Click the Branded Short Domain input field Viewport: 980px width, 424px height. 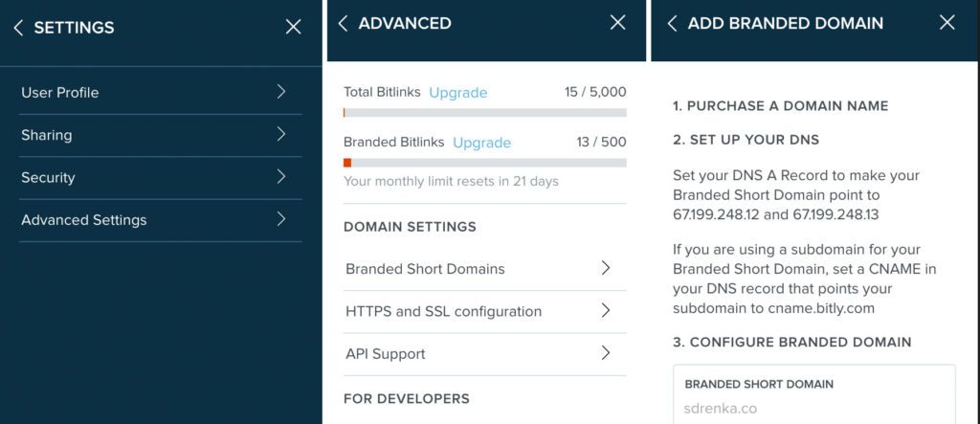tap(813, 407)
